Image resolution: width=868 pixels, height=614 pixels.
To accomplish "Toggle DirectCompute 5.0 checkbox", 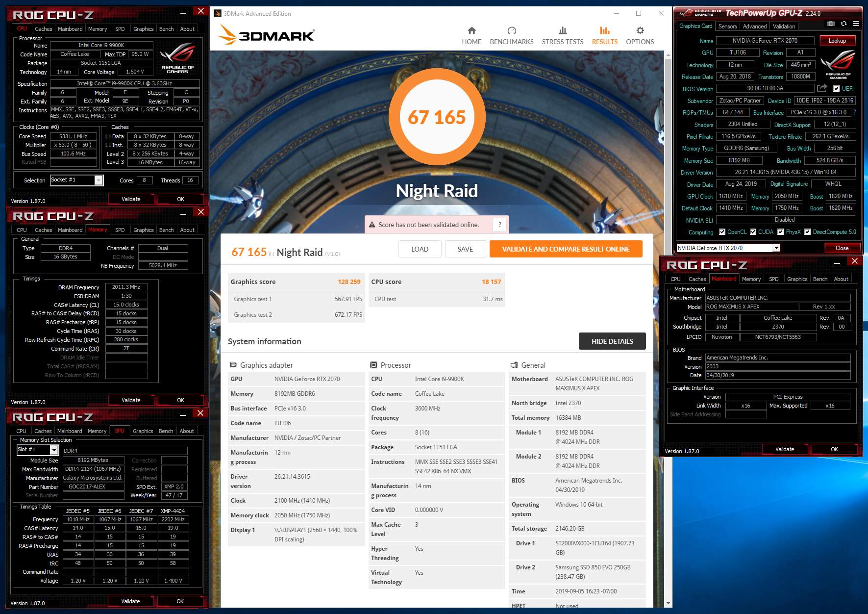I will tap(807, 232).
